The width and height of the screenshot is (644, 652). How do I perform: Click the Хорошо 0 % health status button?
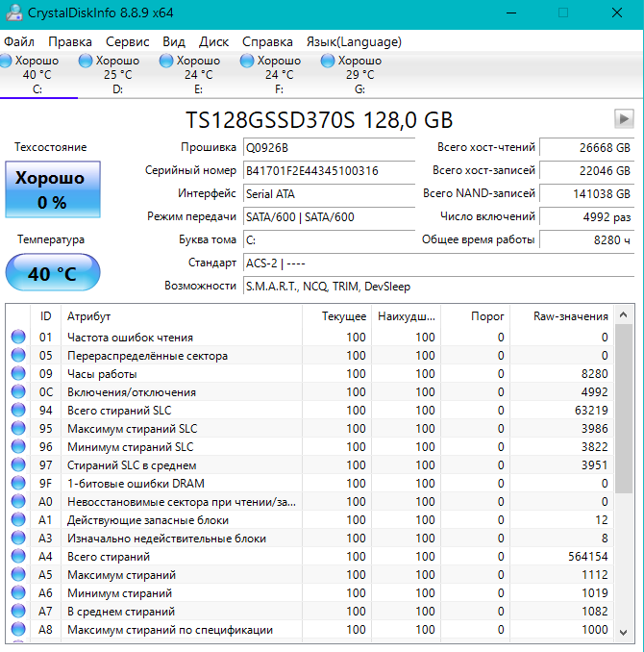[x=53, y=189]
